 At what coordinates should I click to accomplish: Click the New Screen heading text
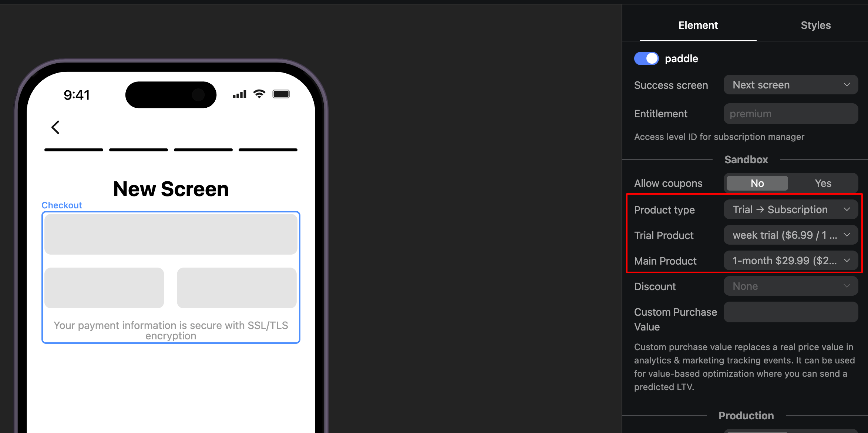tap(171, 189)
